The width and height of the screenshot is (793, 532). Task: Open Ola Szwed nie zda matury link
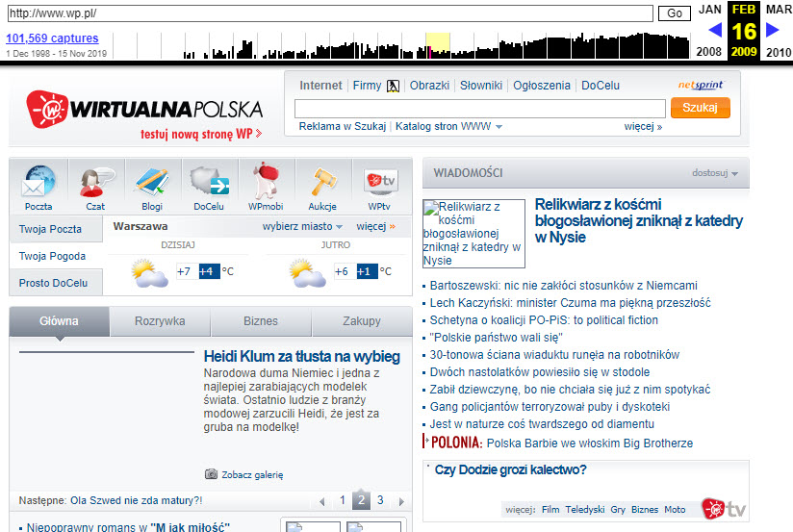pyautogui.click(x=136, y=500)
